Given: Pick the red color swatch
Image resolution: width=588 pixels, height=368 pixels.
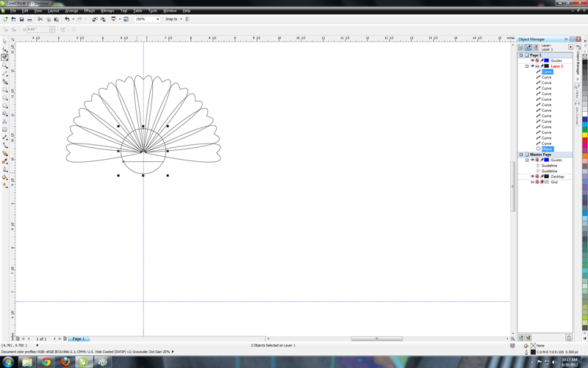Looking at the screenshot, I should (584, 140).
